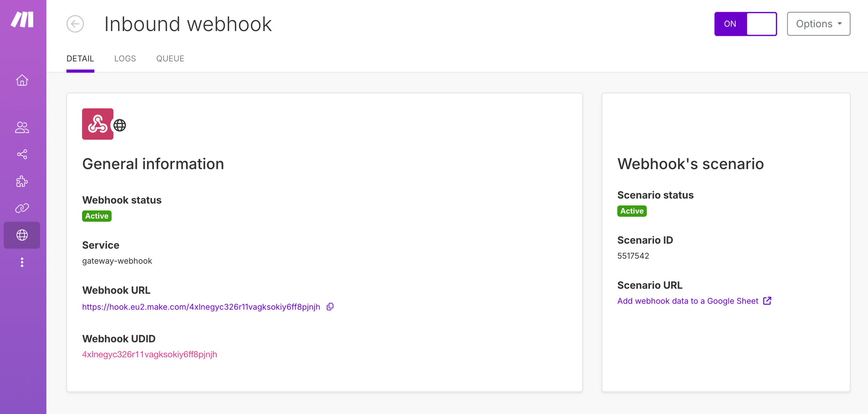The image size is (868, 414).
Task: Open the Connections chain-link sidebar icon
Action: [22, 208]
